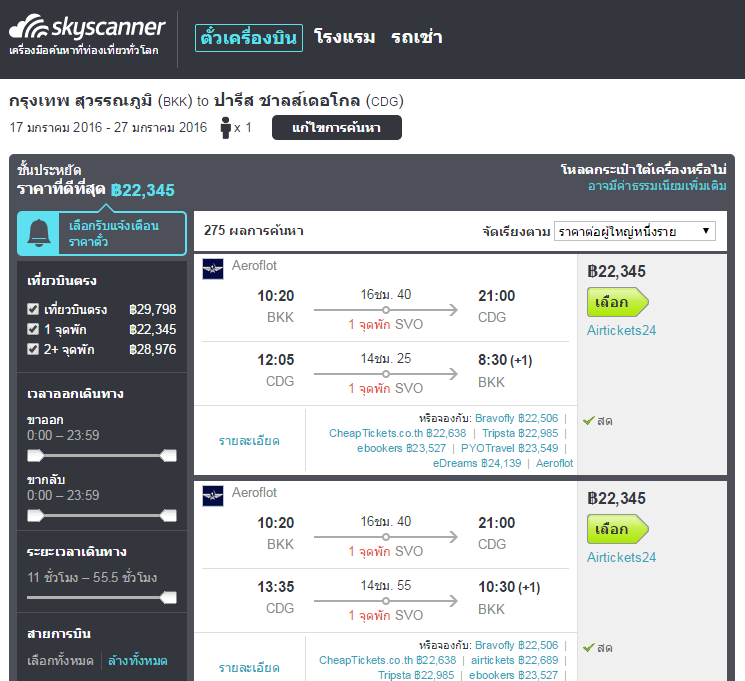Click the right handle of the ขากลับ time slider
The image size is (745, 681).
click(x=169, y=516)
